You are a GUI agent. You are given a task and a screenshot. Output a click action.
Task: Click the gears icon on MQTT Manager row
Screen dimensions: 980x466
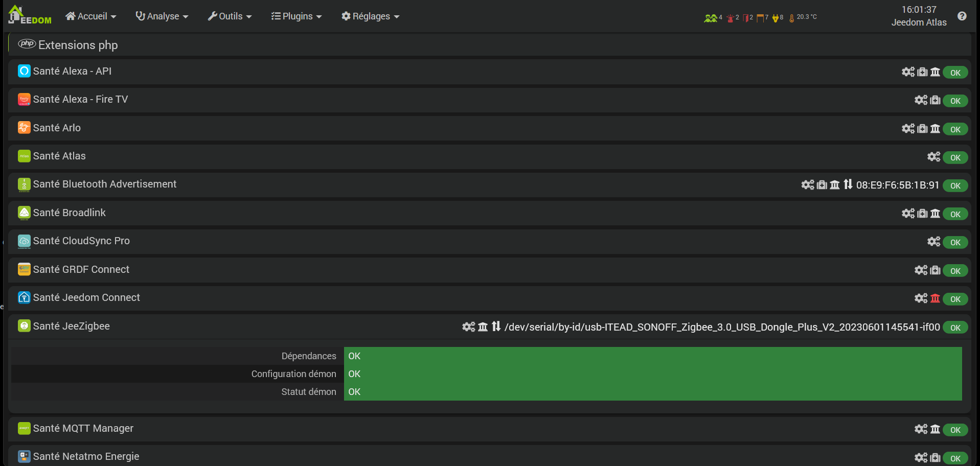pyautogui.click(x=921, y=429)
